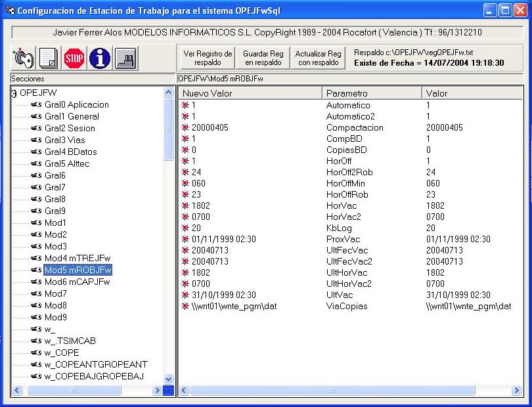
Task: Click the red icon in CopiasBD row
Action: 185,150
